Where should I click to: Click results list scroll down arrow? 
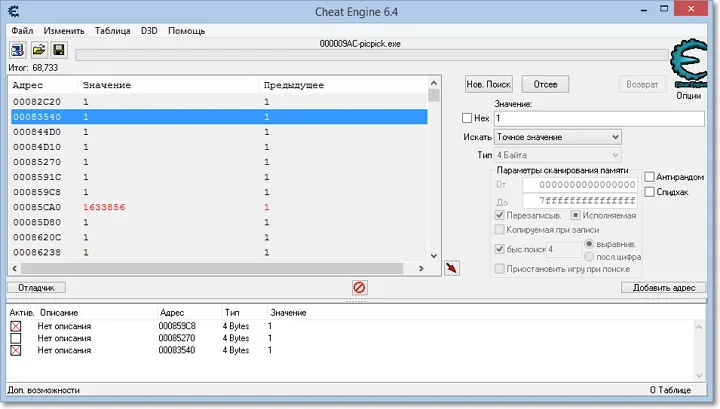click(x=433, y=256)
